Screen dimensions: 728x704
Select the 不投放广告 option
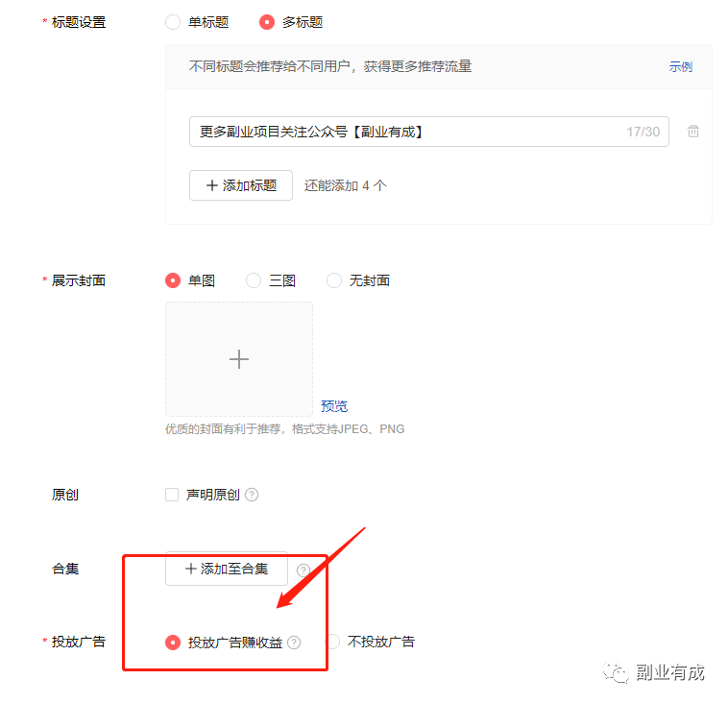click(x=333, y=642)
